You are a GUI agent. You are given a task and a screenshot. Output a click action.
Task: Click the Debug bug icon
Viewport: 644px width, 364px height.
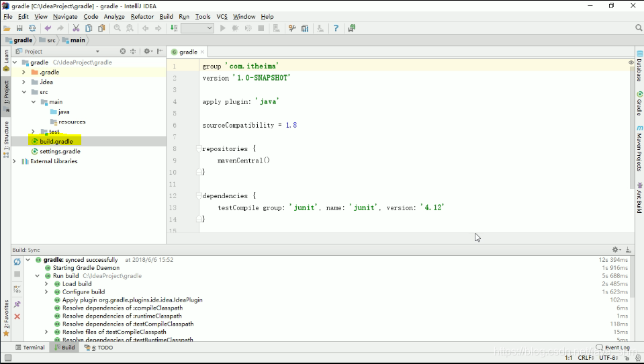(x=235, y=28)
